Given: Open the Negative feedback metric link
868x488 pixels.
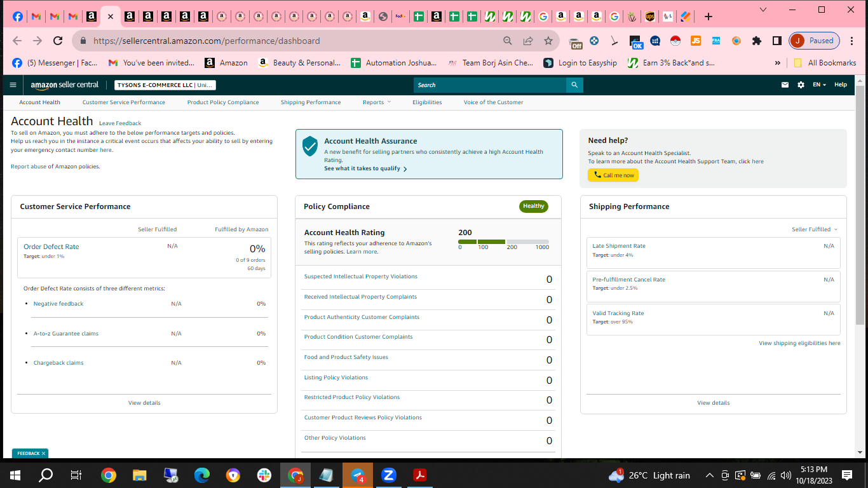Looking at the screenshot, I should pyautogui.click(x=58, y=304).
